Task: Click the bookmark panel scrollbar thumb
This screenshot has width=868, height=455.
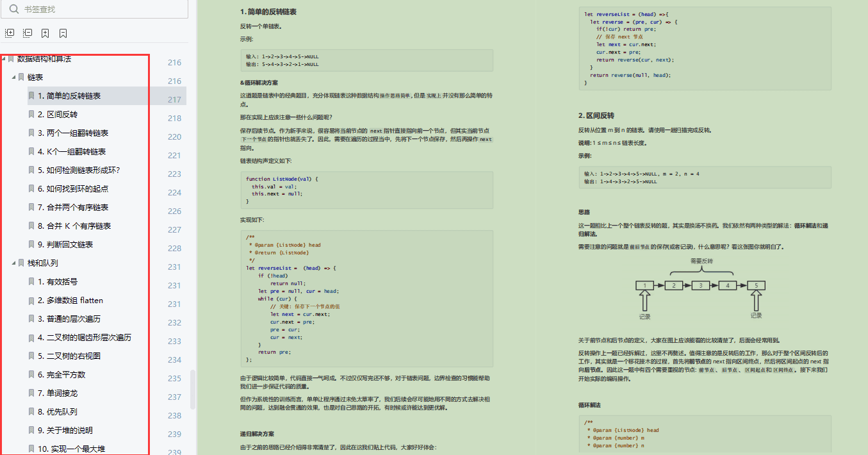Action: (193, 389)
